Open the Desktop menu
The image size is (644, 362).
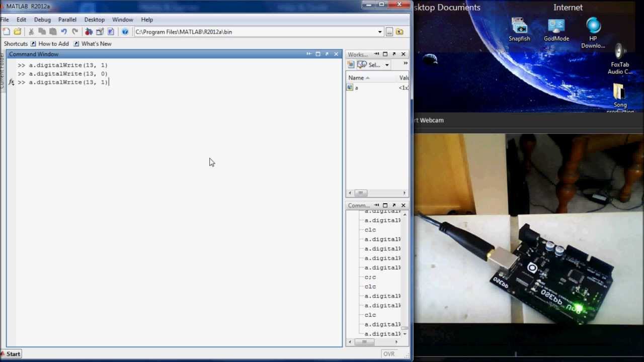point(94,20)
